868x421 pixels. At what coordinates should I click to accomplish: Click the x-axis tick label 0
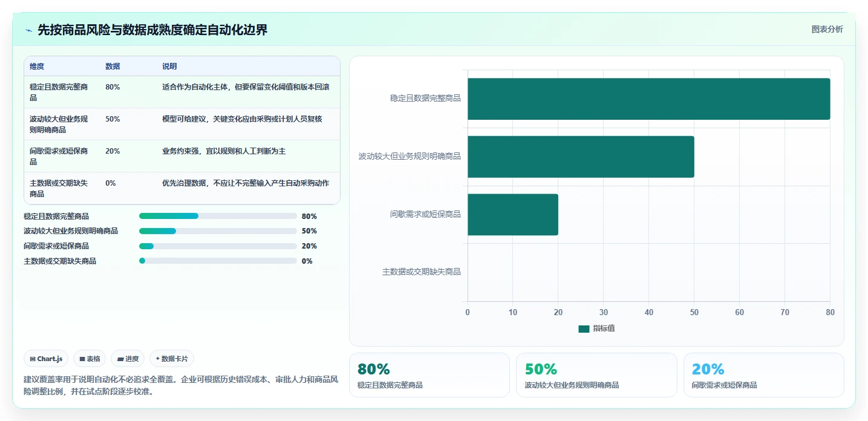pos(468,312)
